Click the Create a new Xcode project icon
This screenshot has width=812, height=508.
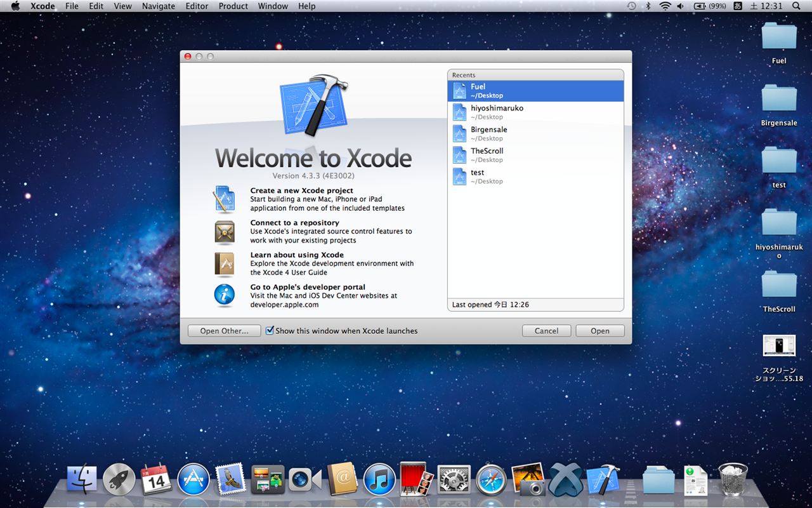225,199
